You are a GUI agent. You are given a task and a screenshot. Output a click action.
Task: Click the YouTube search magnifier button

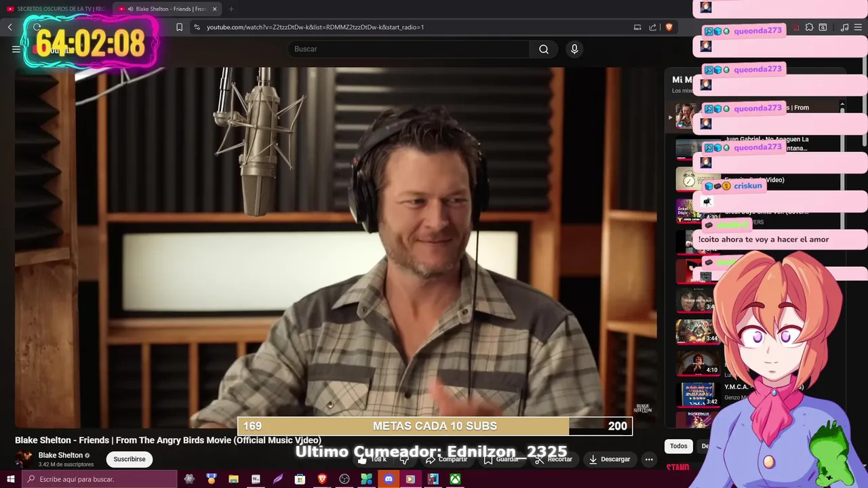(x=544, y=49)
